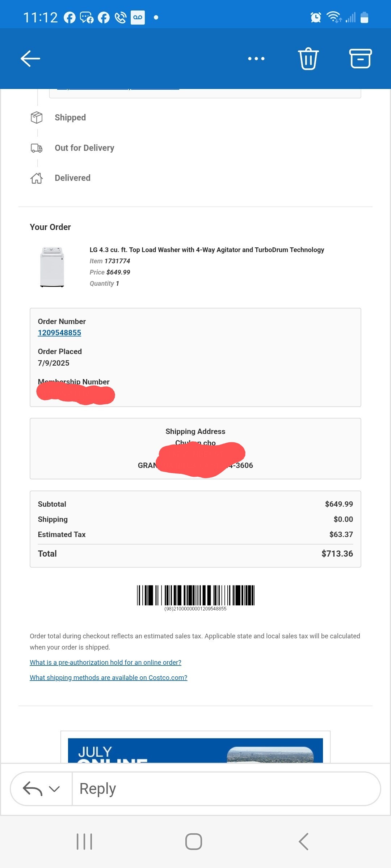The image size is (391, 868).
Task: Open Costco.com shipping methods link
Action: 108,677
